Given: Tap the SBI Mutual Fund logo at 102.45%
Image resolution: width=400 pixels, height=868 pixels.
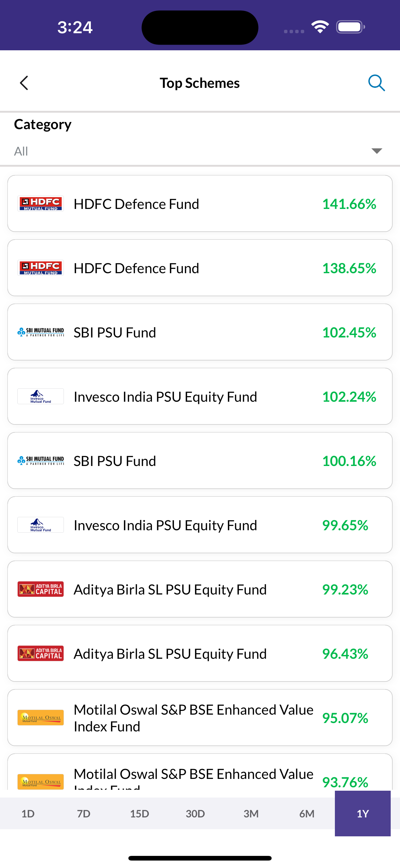Looking at the screenshot, I should [41, 332].
